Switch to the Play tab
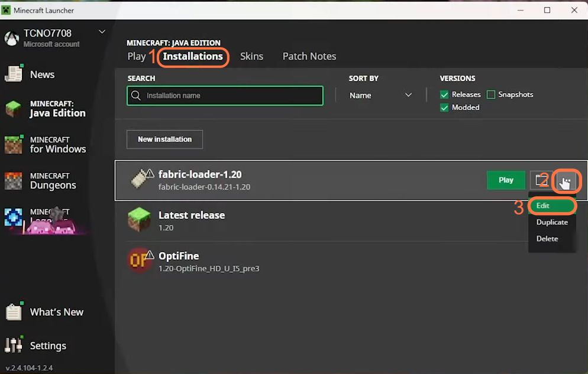This screenshot has width=588, height=374. pos(137,56)
